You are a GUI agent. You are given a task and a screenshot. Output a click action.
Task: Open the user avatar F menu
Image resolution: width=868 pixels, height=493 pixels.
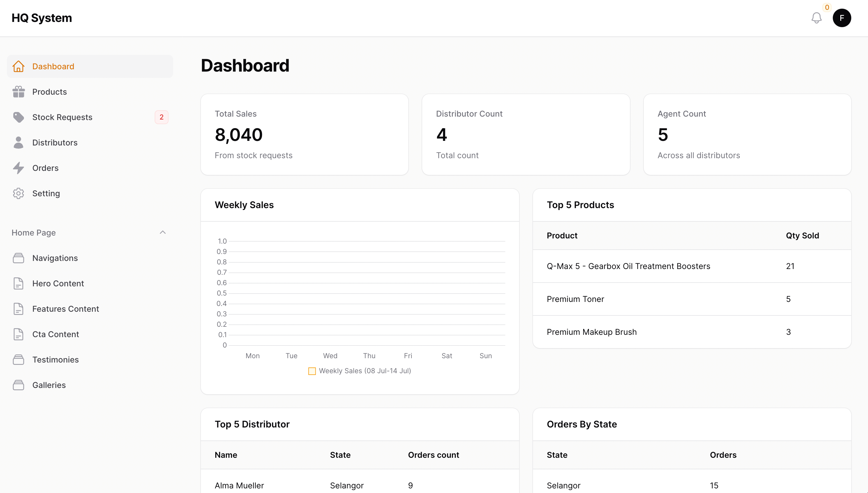(x=842, y=18)
